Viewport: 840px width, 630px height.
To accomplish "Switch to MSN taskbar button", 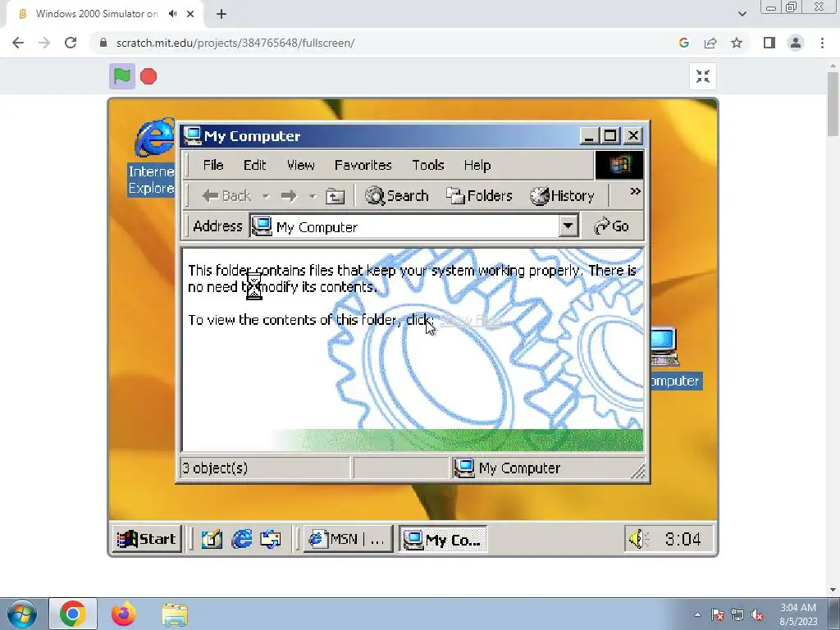I will [348, 539].
